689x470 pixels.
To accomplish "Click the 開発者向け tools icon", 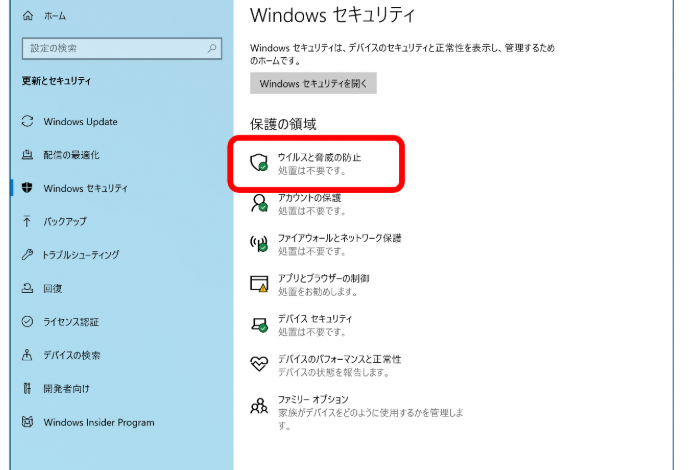I will [x=27, y=388].
